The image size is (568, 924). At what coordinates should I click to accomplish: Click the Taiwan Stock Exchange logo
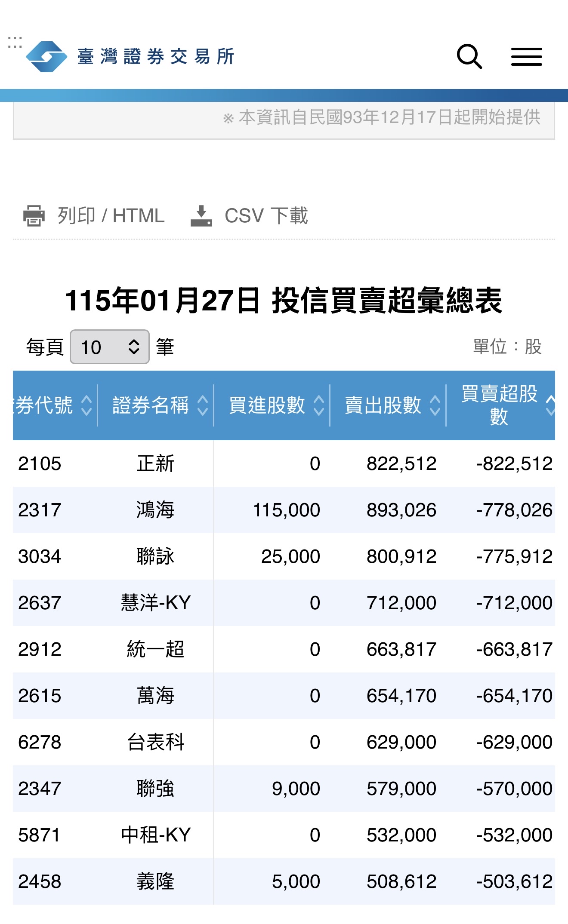pyautogui.click(x=46, y=56)
